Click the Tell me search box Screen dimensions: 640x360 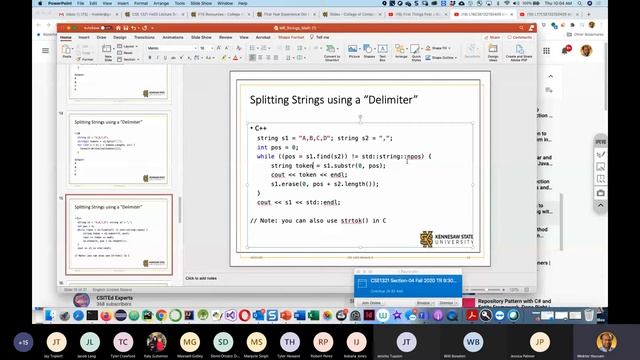pos(320,37)
